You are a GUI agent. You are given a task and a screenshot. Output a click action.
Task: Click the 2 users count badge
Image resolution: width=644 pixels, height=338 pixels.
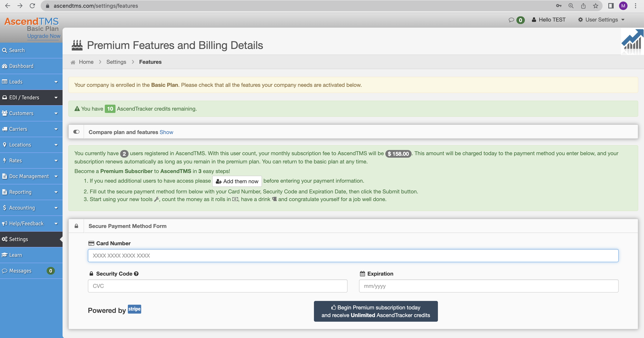point(124,154)
